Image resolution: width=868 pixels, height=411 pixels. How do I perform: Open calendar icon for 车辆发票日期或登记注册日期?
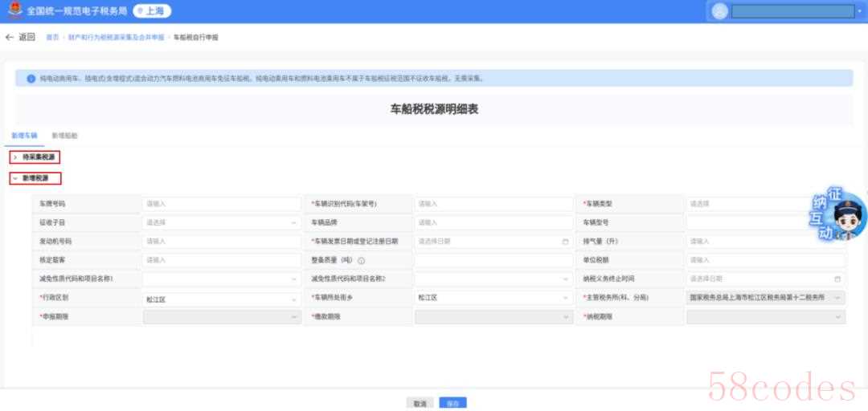(565, 242)
